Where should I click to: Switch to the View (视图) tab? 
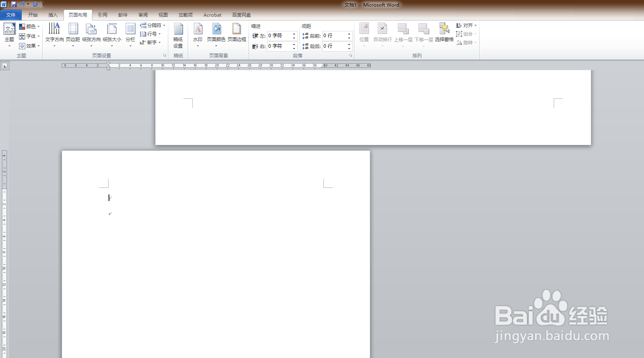tap(163, 15)
